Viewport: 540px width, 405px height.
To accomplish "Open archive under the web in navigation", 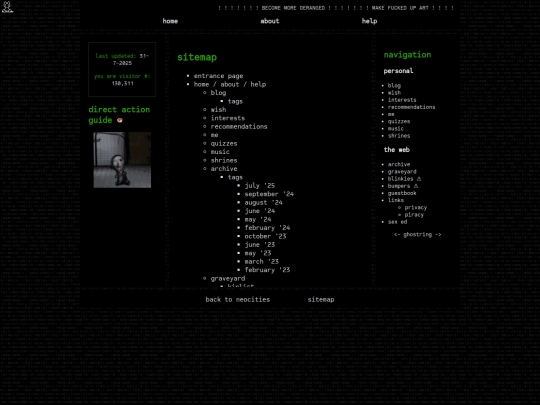I will click(399, 164).
